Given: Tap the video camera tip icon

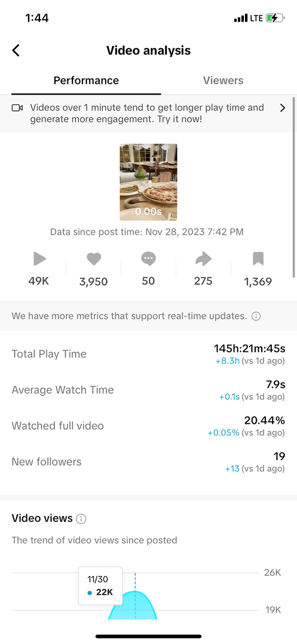Looking at the screenshot, I should (17, 108).
